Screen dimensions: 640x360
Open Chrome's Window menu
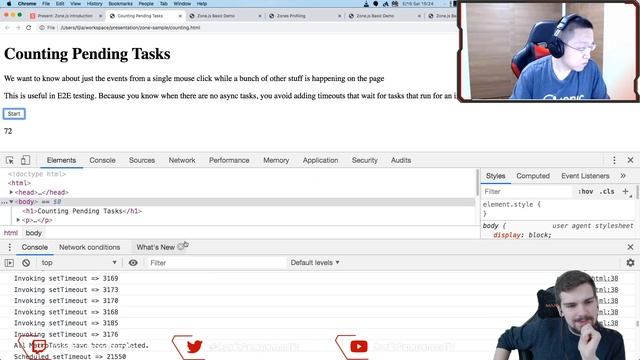click(182, 4)
